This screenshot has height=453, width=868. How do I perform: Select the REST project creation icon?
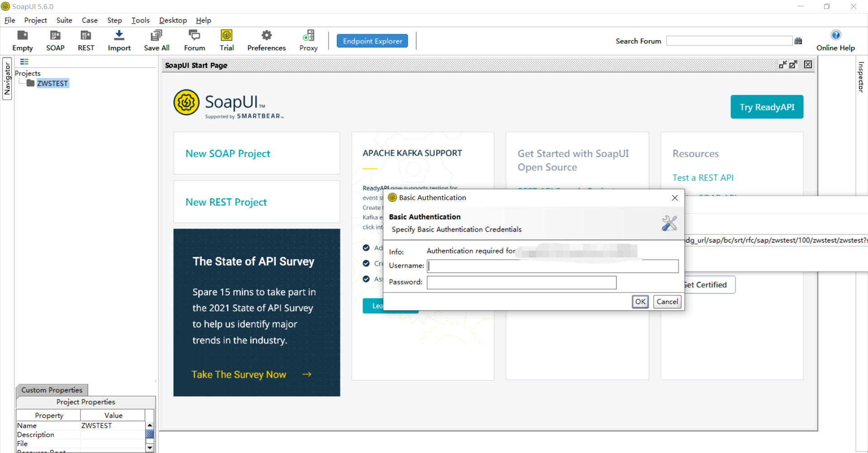click(x=85, y=40)
